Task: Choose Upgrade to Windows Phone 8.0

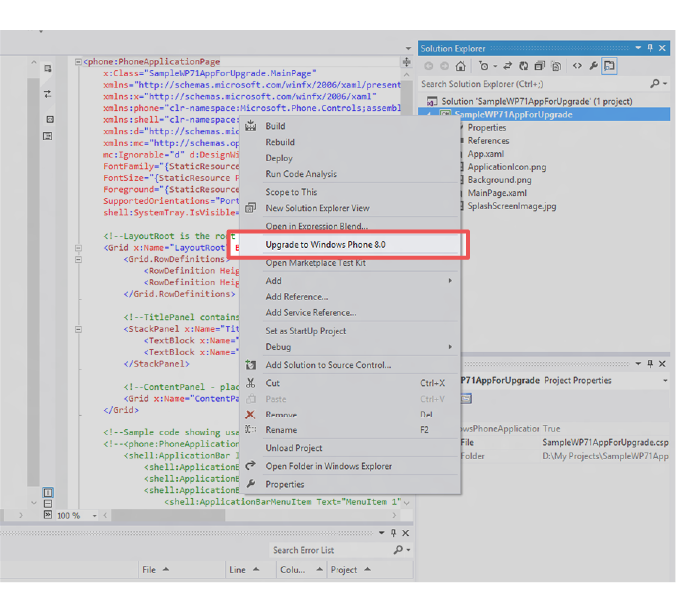Action: [x=349, y=244]
